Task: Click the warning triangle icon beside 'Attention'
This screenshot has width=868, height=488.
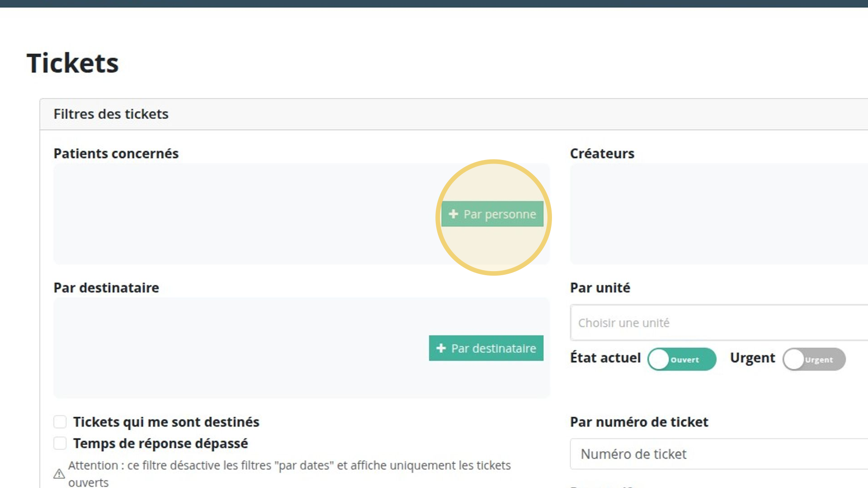Action: coord(59,474)
